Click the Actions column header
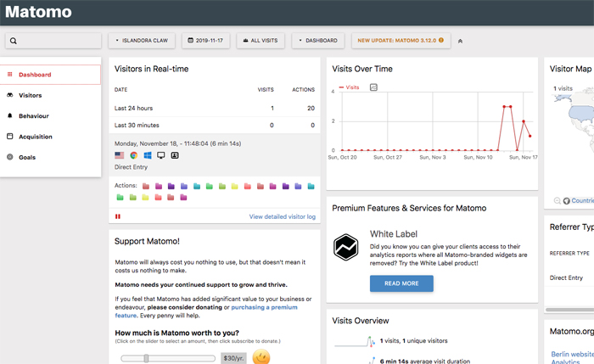 click(304, 90)
